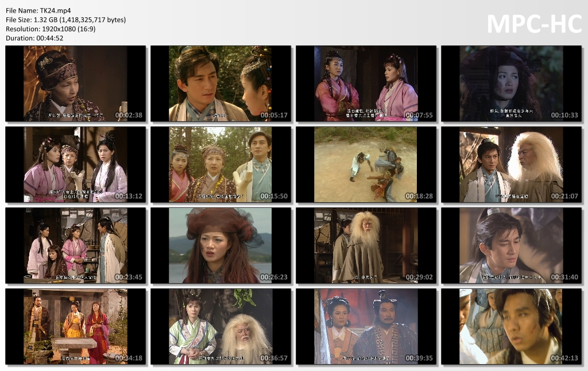Click the indoor scene preview at 00:23:45
The width and height of the screenshot is (588, 371).
76,244
